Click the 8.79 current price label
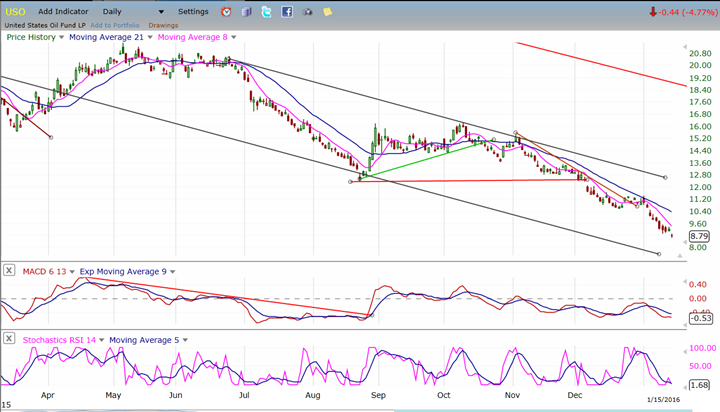 [x=699, y=236]
